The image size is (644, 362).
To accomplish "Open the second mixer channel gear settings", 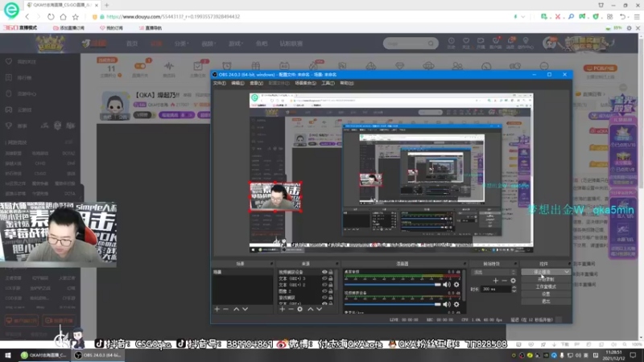I will (x=456, y=304).
